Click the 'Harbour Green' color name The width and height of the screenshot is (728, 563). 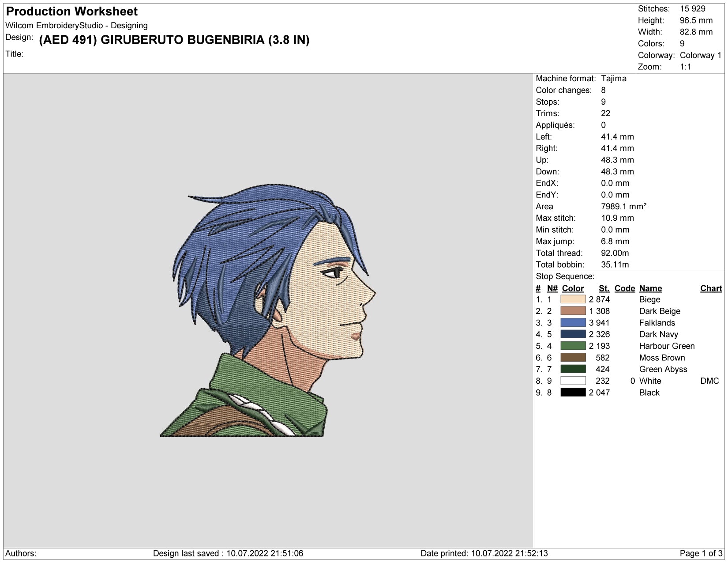point(667,346)
